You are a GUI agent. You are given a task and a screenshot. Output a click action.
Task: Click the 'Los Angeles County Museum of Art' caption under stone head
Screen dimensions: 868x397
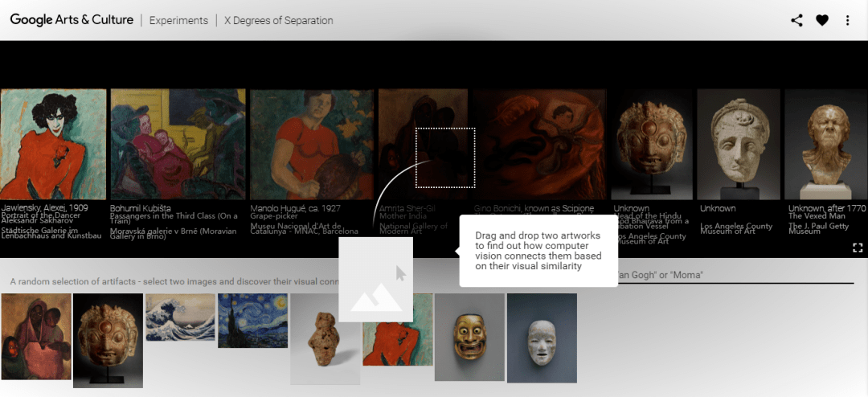[x=736, y=228]
